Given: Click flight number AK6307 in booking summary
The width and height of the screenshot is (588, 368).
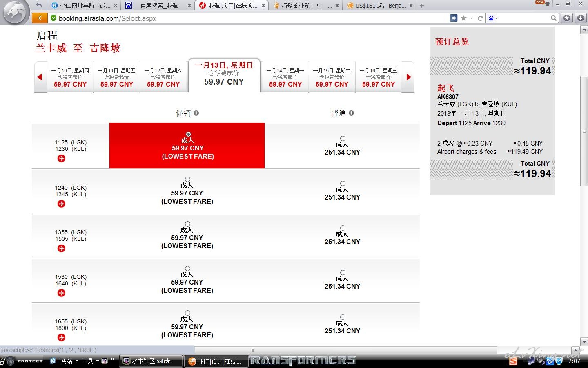Looking at the screenshot, I should 448,97.
